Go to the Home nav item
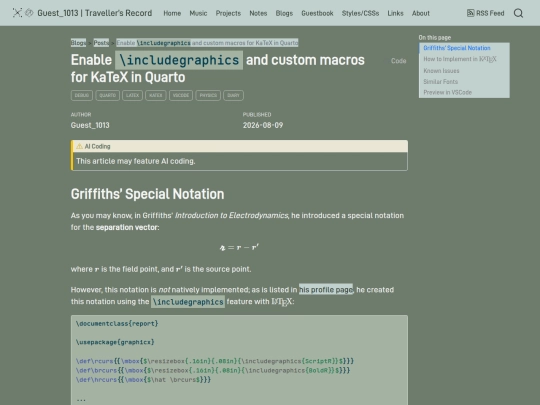540x405 pixels. (172, 13)
